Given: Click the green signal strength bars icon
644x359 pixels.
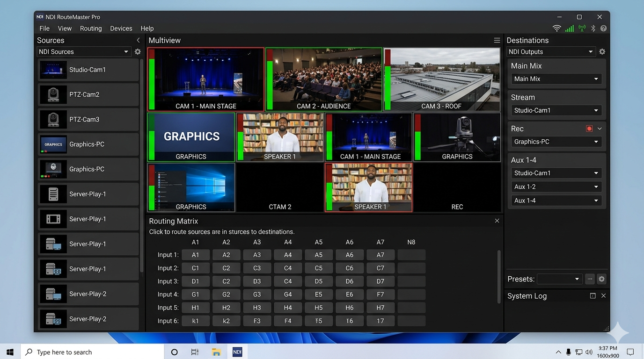Looking at the screenshot, I should pyautogui.click(x=569, y=29).
